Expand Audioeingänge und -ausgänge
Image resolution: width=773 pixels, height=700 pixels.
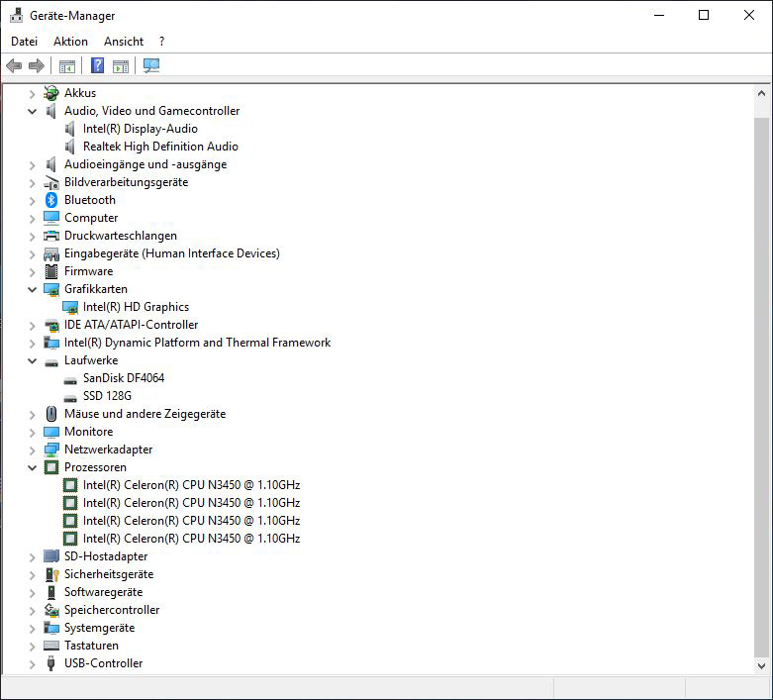coord(32,165)
